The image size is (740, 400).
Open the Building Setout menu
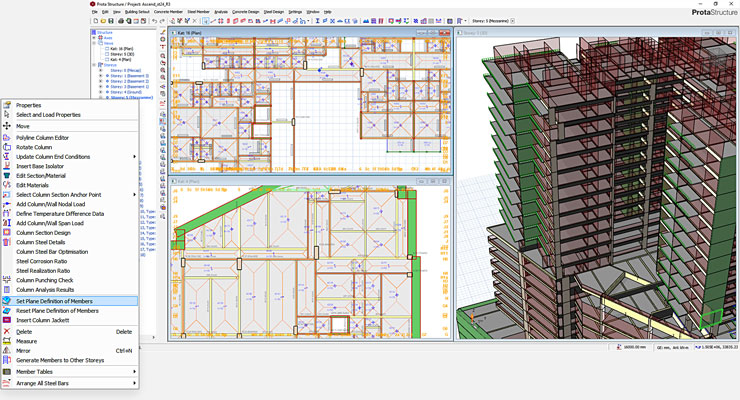137,12
